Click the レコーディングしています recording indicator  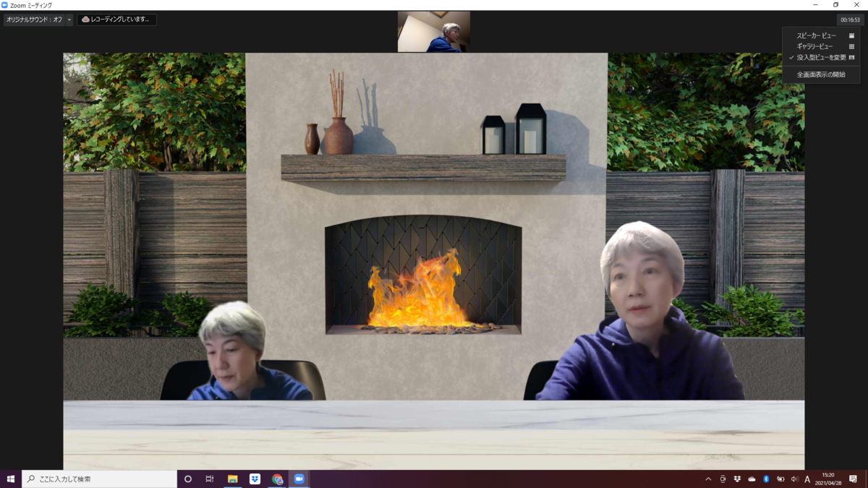coord(116,20)
